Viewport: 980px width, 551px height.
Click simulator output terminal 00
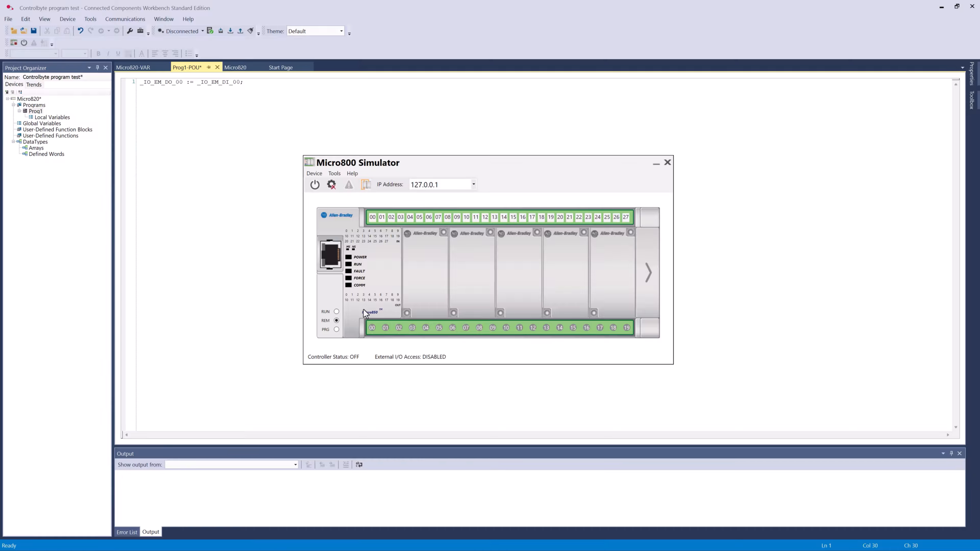tap(372, 328)
